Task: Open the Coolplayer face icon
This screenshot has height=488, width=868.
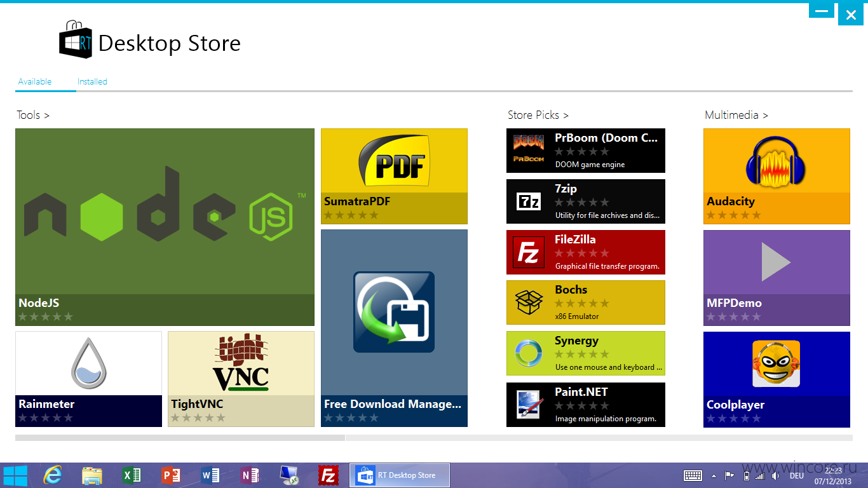Action: pos(776,363)
